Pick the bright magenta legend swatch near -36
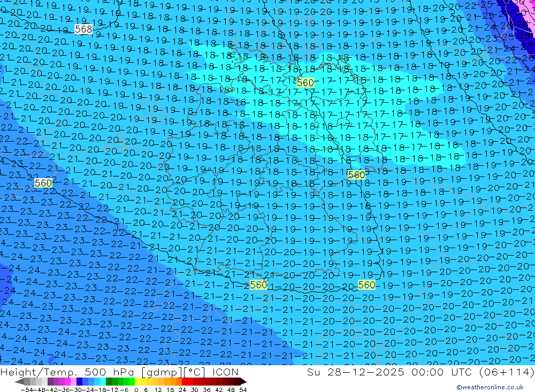This screenshot has height=392, width=535. [x=67, y=381]
